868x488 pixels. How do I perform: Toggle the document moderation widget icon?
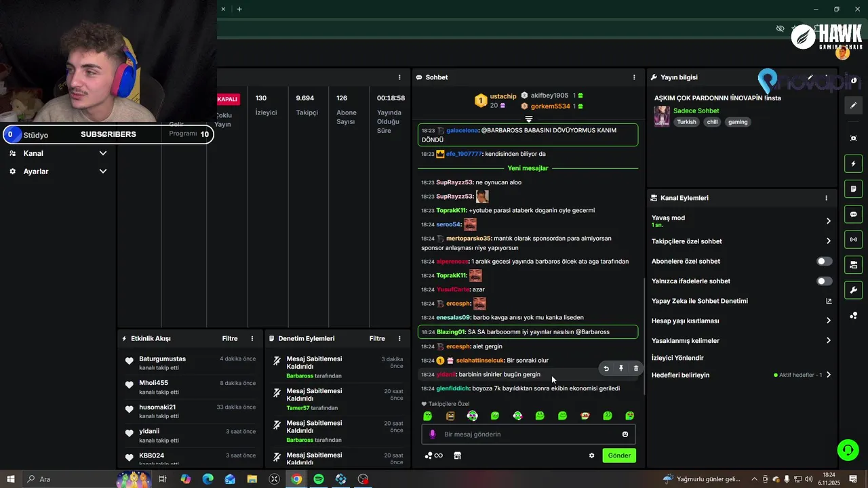tap(853, 189)
